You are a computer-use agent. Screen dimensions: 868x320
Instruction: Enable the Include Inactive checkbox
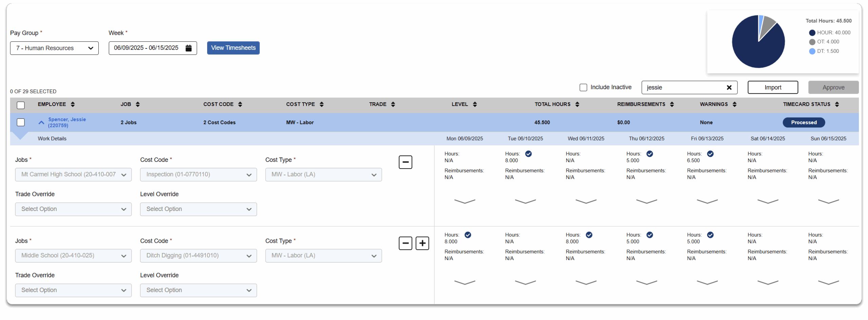coord(583,87)
